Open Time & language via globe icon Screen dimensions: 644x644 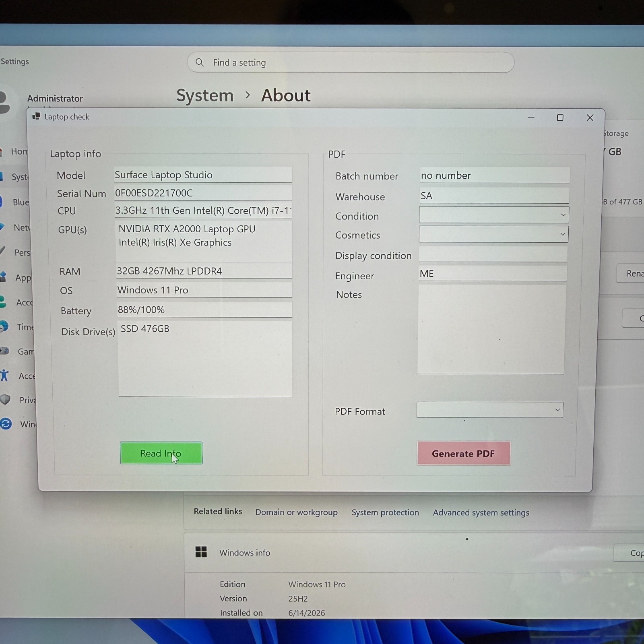[4, 326]
